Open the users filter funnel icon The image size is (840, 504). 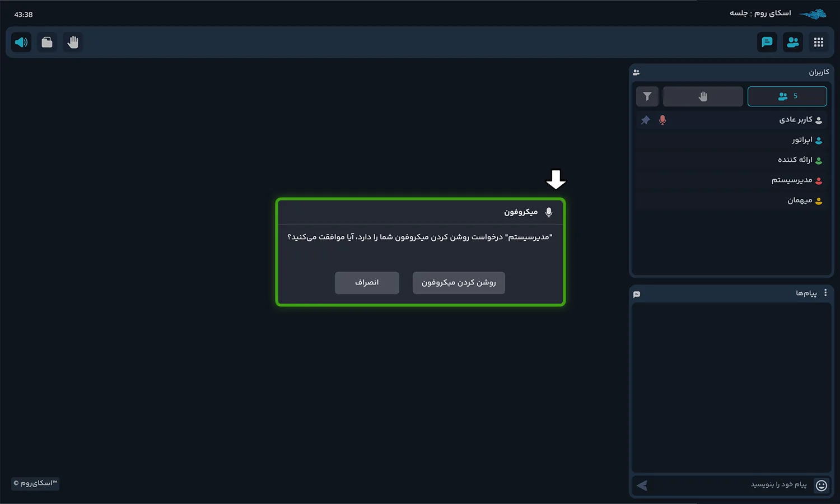647,96
